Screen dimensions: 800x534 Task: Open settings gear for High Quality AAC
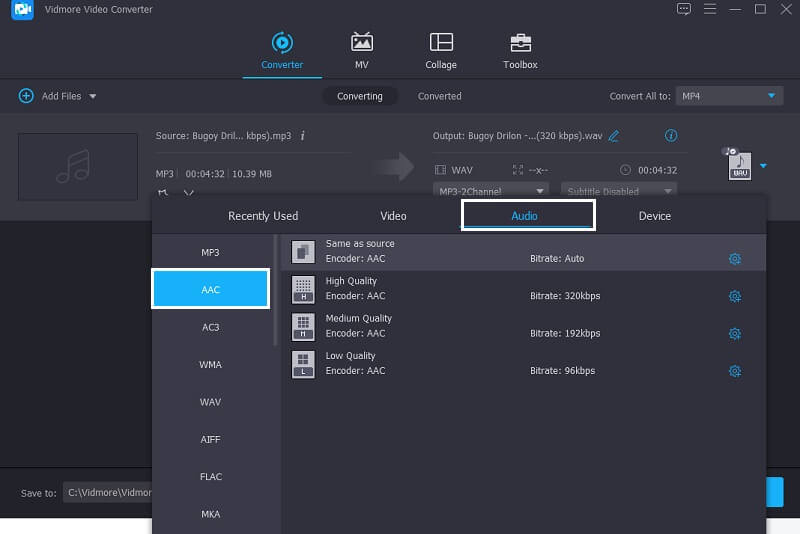tap(735, 296)
